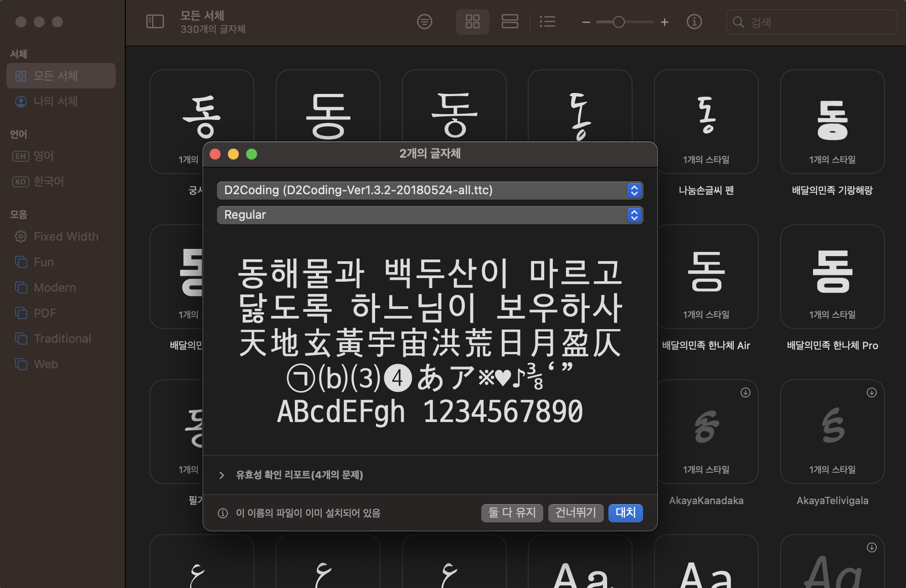Show font info with the info icon
Screen dimensions: 906x588
click(694, 21)
